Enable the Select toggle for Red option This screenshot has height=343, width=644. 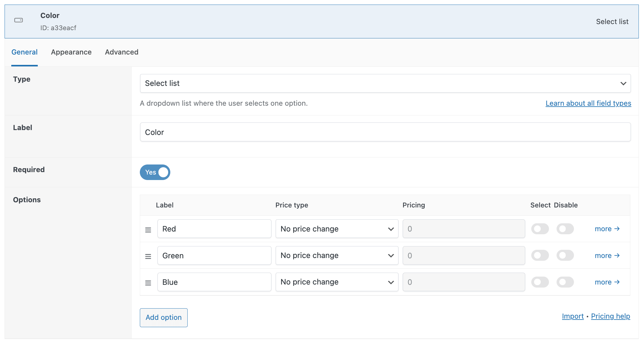[x=540, y=228]
